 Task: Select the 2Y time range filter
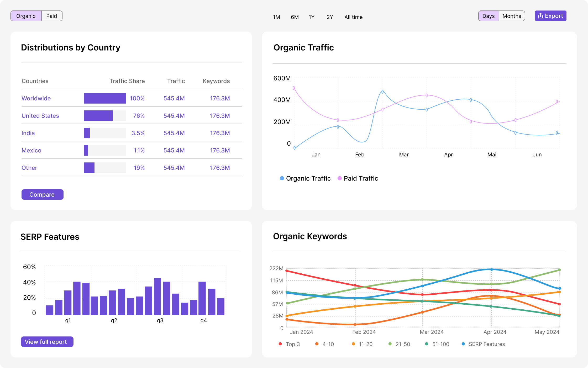[x=330, y=17]
